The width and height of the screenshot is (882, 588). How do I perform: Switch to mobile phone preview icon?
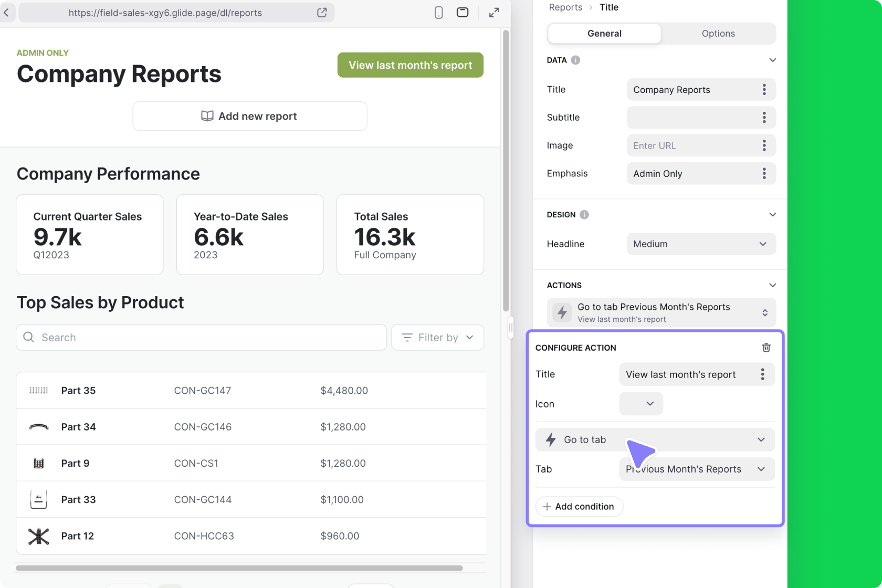[x=439, y=13]
